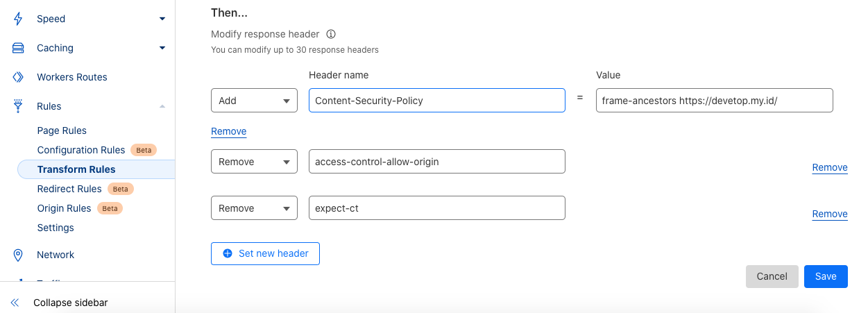Screen dimensions: 868x313
Task: Open the Add operation dropdown
Action: pyautogui.click(x=254, y=101)
